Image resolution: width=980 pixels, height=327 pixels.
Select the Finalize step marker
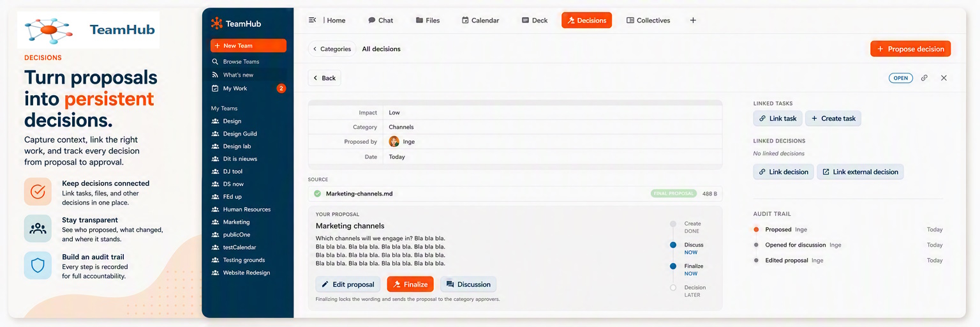(x=673, y=266)
